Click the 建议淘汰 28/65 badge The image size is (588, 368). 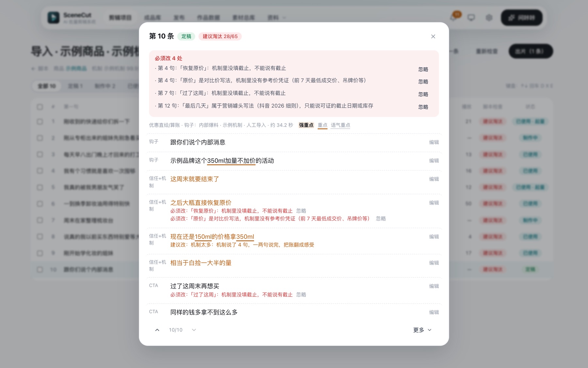pos(220,36)
